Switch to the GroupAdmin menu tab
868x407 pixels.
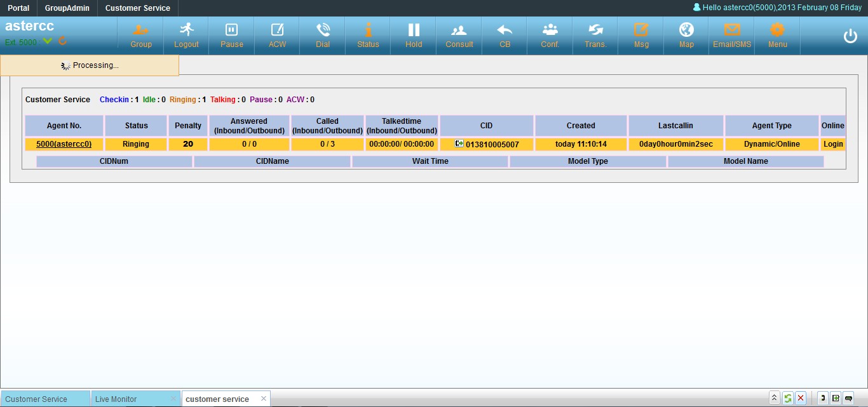pos(67,8)
